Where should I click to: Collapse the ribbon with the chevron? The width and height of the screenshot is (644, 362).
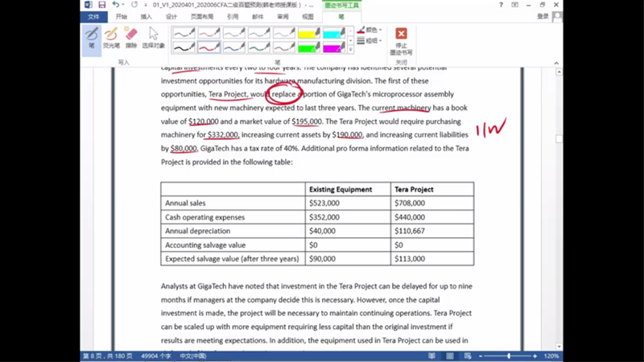click(x=556, y=64)
